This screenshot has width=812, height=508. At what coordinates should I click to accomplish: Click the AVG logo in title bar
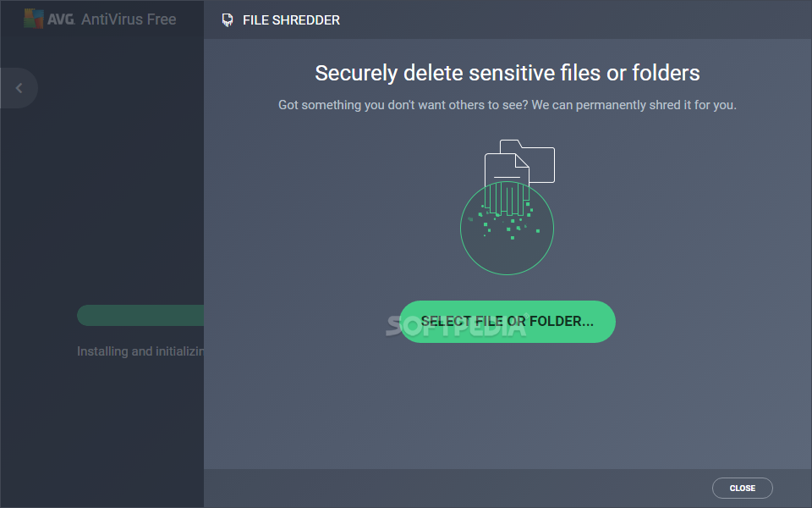34,19
